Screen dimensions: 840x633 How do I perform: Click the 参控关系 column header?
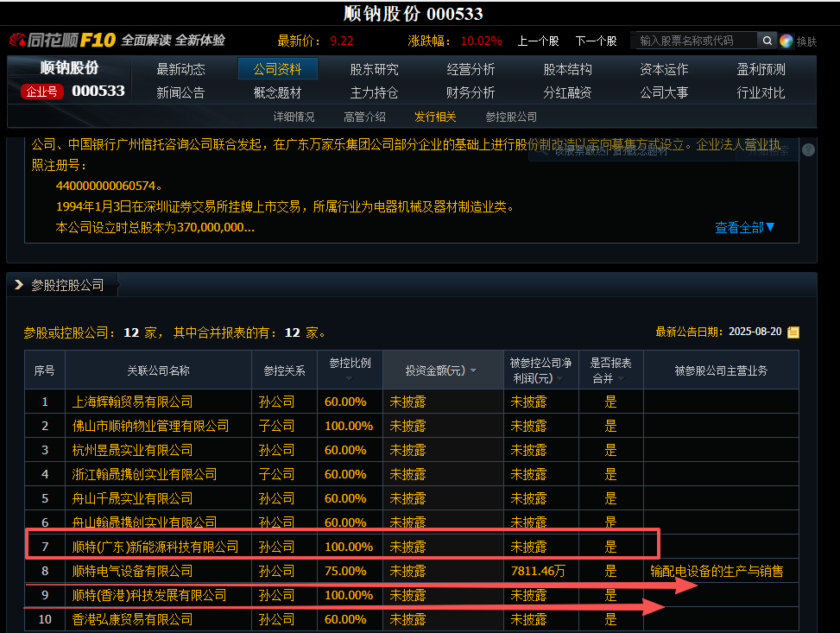coord(285,370)
